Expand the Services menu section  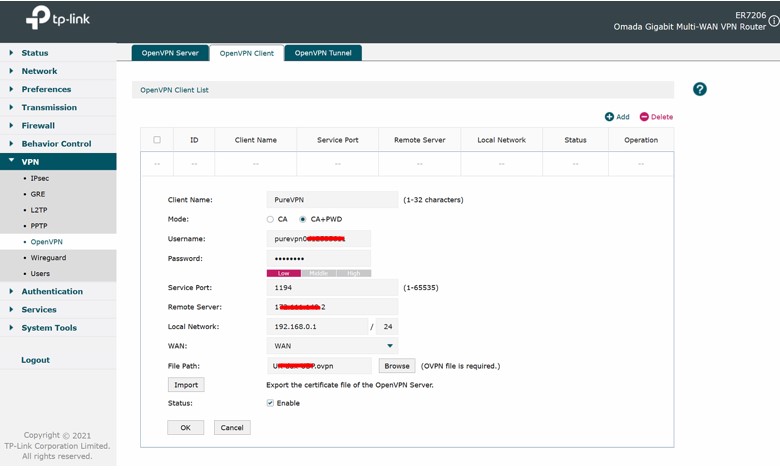click(58, 309)
